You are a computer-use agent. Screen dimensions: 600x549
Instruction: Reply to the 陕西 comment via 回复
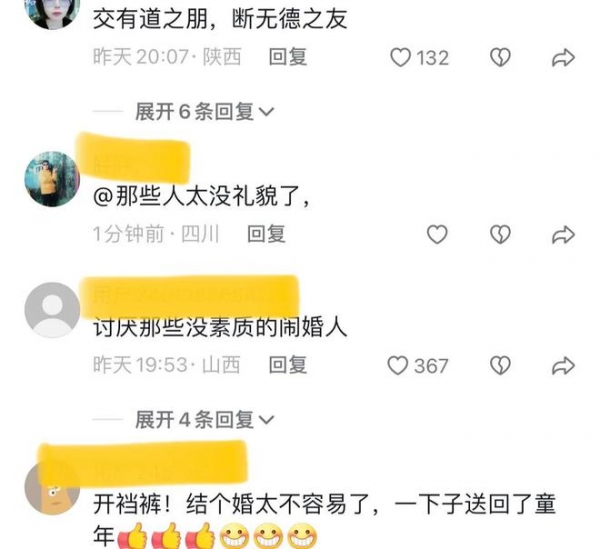coord(288,57)
